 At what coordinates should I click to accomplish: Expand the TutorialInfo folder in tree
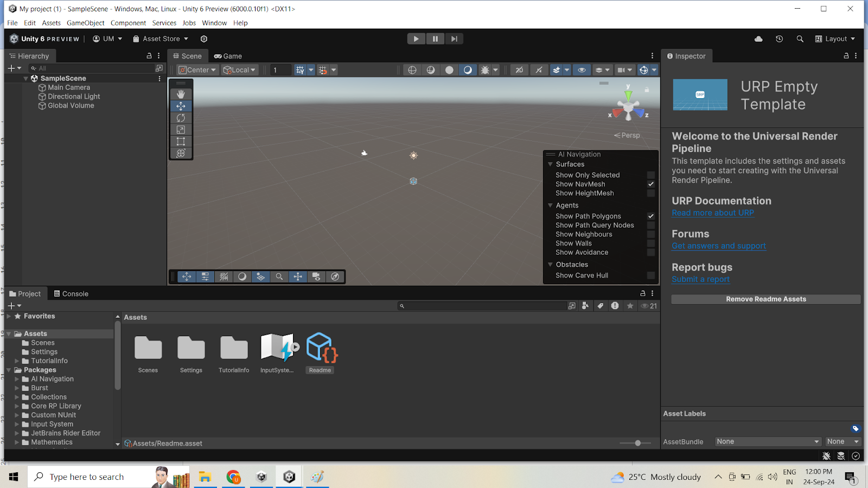pos(17,361)
